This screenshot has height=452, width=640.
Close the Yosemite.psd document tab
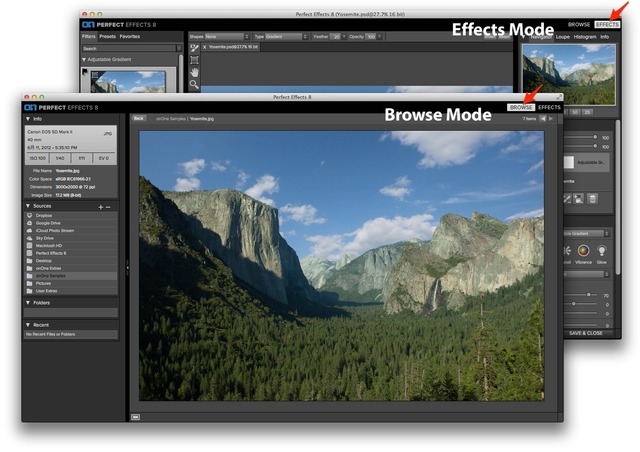(x=204, y=47)
